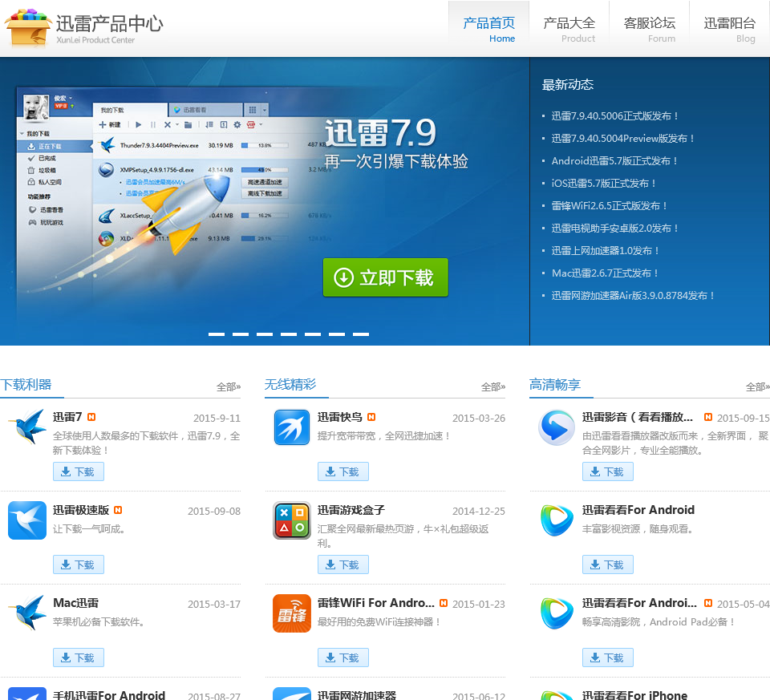Viewport: 770px width, 700px height.
Task: Open the 迅雷影音（看看播放... title
Action: tap(638, 417)
